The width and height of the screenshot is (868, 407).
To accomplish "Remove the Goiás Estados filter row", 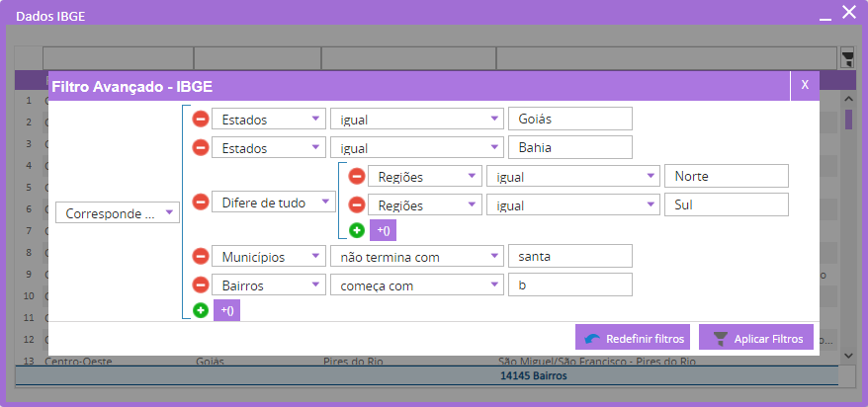I will (x=200, y=120).
